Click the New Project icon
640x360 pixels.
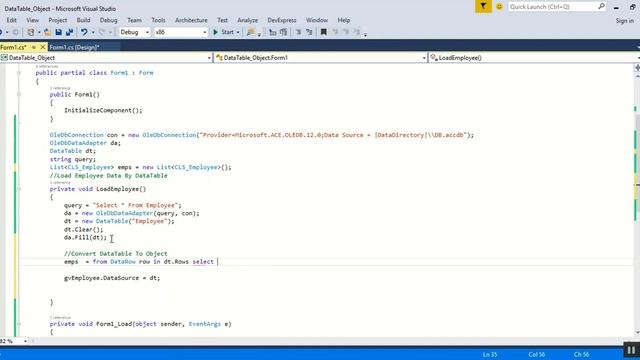click(31, 32)
